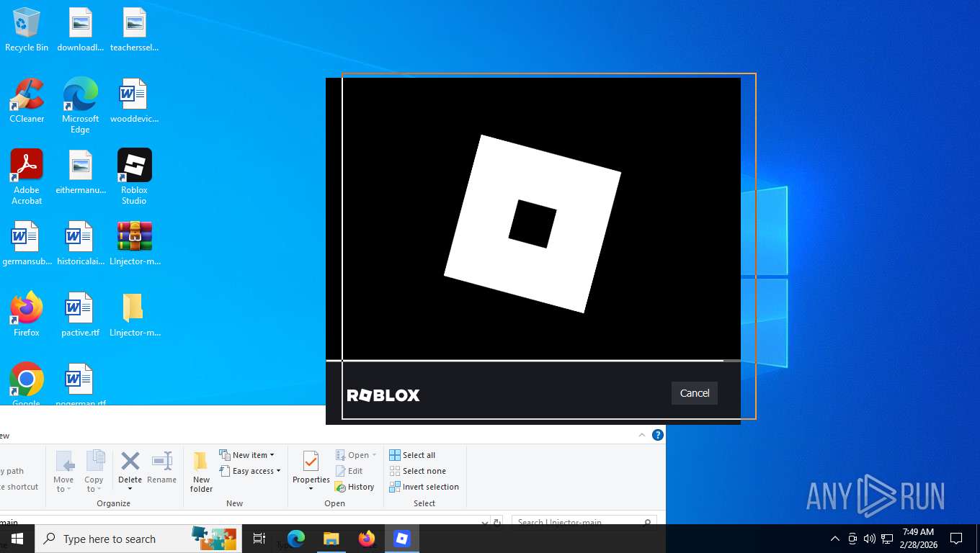This screenshot has height=553, width=980.
Task: Open File Explorer from the taskbar
Action: point(331,539)
